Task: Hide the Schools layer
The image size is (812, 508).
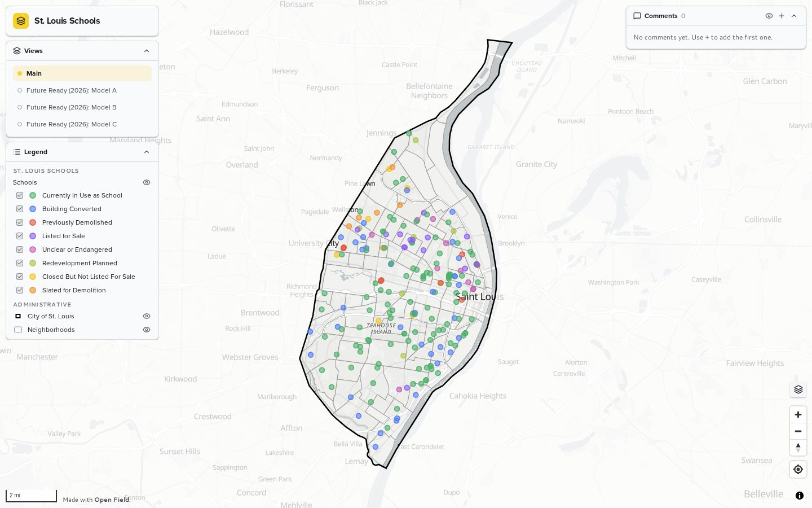Action: coord(147,182)
